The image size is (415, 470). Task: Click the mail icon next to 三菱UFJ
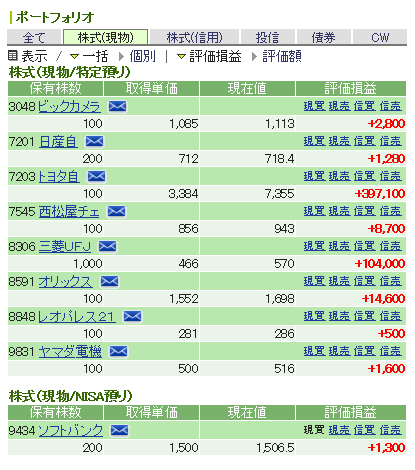[x=107, y=246]
